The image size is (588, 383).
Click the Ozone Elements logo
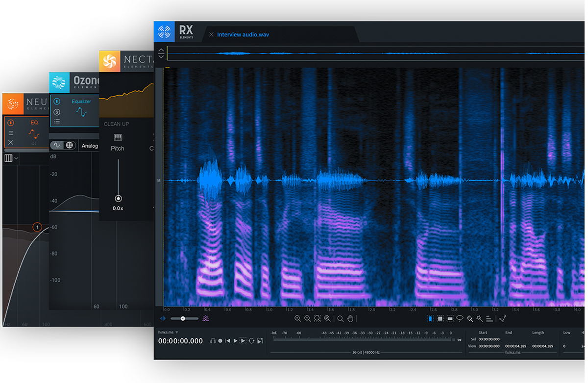58,82
